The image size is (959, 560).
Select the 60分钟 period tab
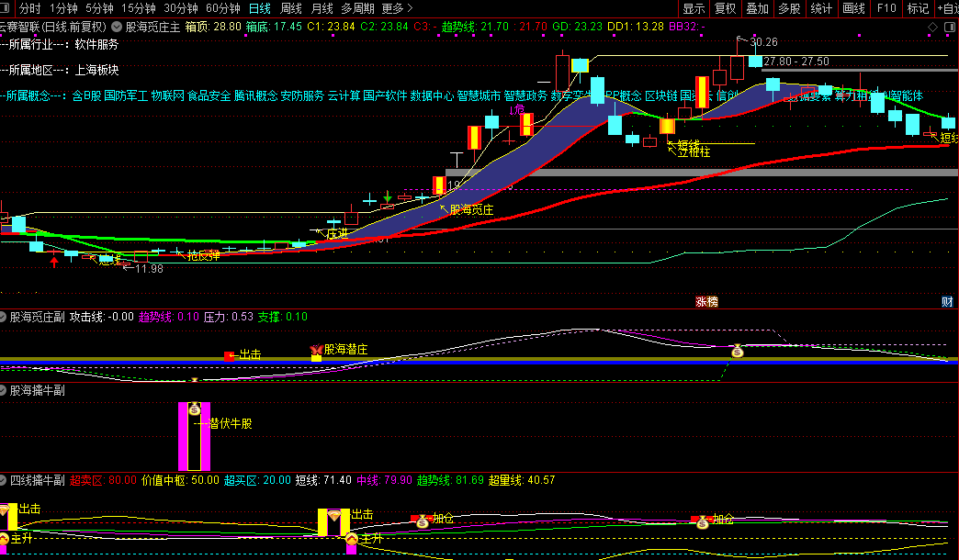tap(222, 8)
